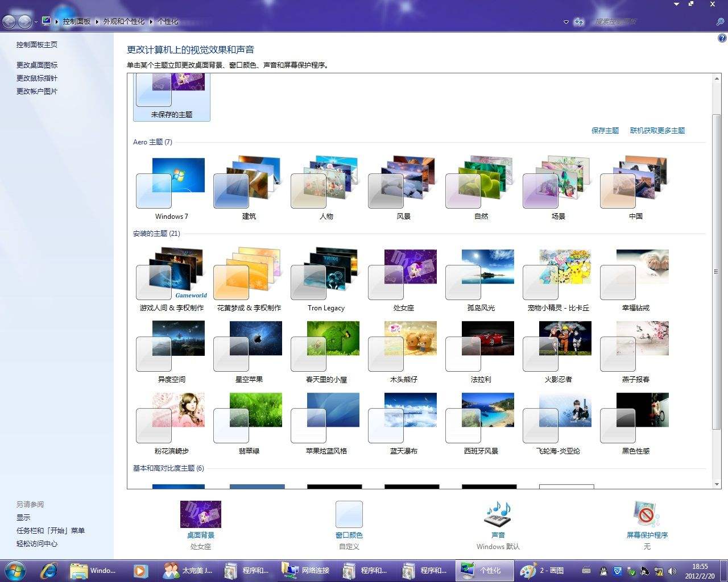Apply the 游戏人间 & 李权制作 theme
The height and width of the screenshot is (582, 728).
click(171, 280)
